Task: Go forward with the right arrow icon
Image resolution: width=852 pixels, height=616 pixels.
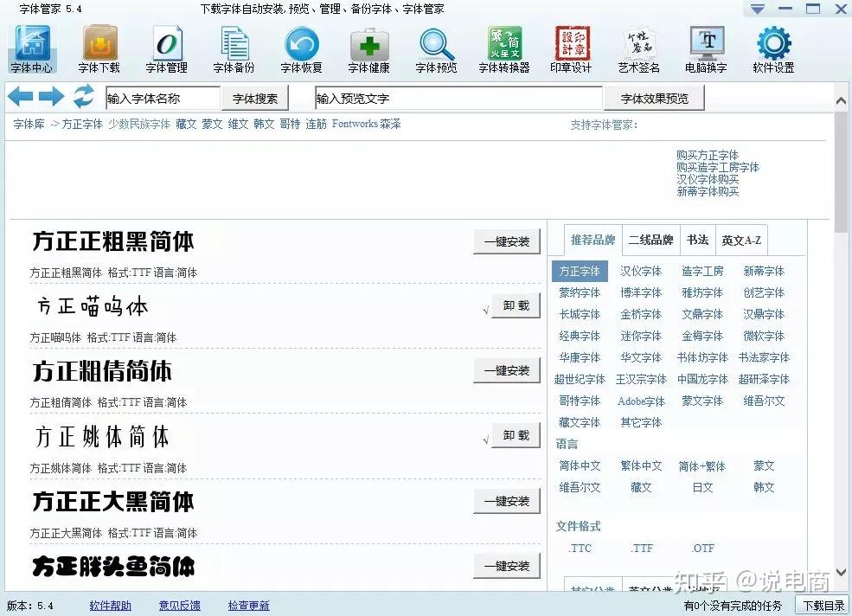Action: (52, 97)
